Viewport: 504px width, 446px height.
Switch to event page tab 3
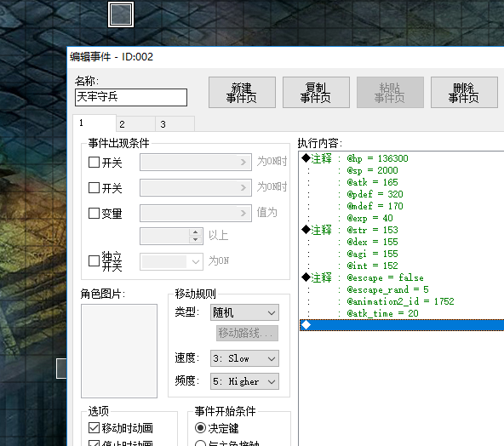coord(175,124)
